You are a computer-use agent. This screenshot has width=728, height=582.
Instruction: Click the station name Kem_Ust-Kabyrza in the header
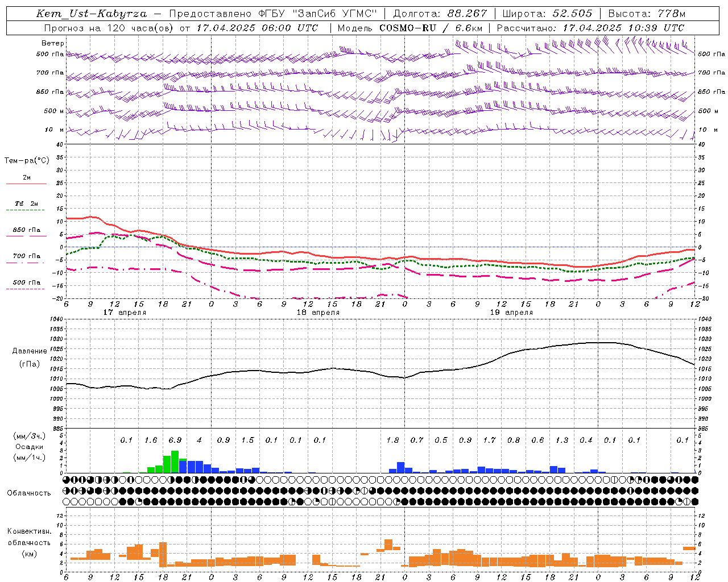click(x=92, y=14)
